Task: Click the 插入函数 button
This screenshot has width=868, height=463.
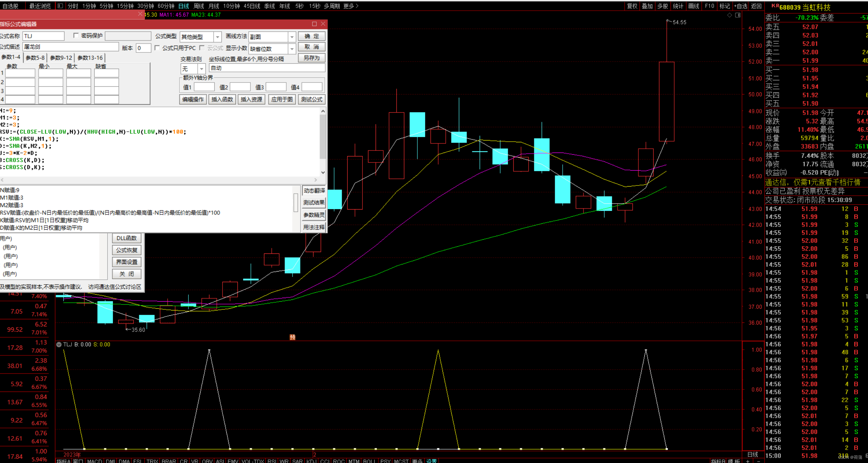Action: tap(222, 99)
